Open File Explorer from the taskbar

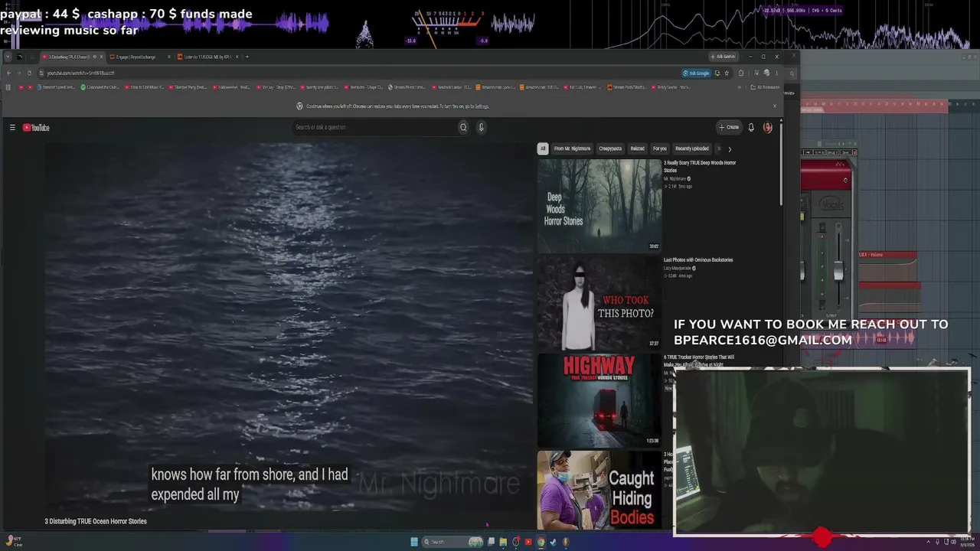pos(503,542)
